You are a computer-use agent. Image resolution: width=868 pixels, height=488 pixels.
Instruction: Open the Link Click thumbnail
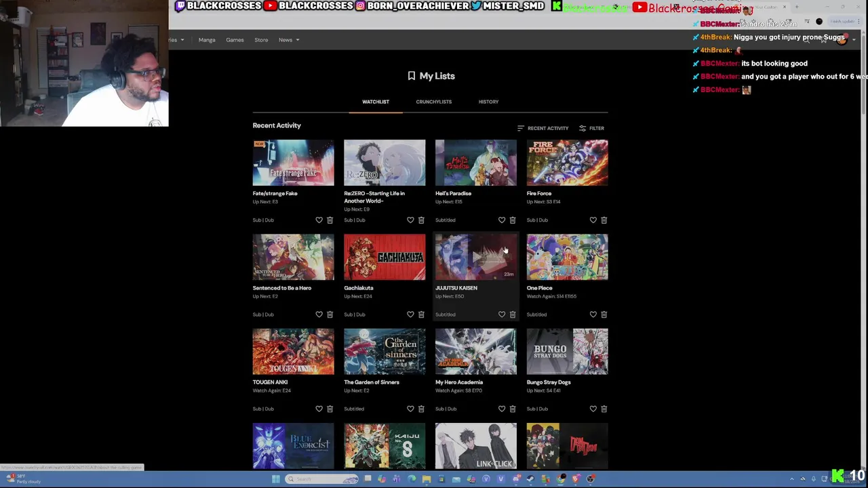(476, 446)
